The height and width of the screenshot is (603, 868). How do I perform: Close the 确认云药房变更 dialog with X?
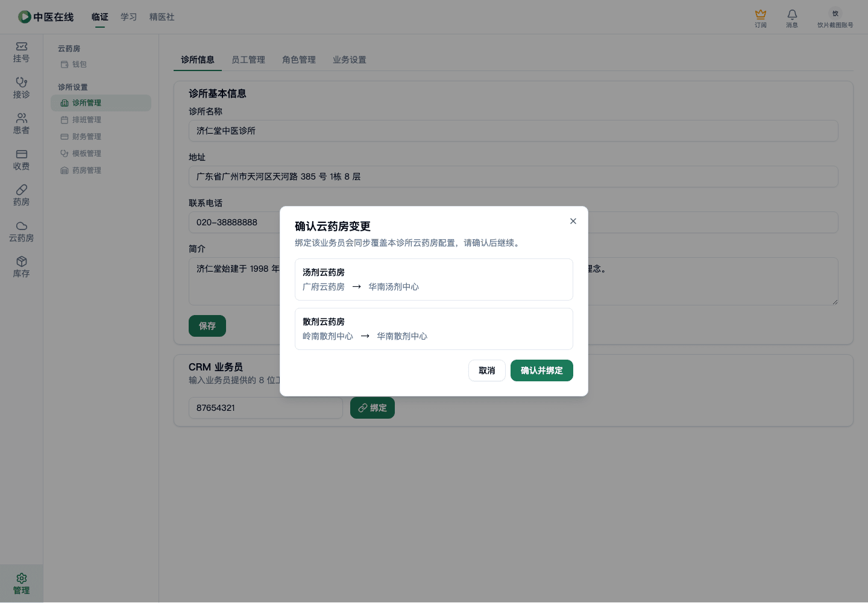pos(573,221)
